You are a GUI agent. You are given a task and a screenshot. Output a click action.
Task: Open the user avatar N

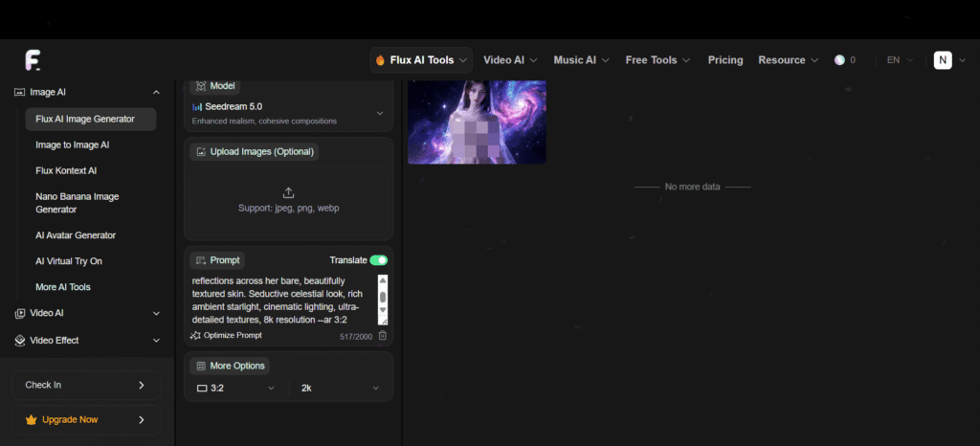[943, 60]
